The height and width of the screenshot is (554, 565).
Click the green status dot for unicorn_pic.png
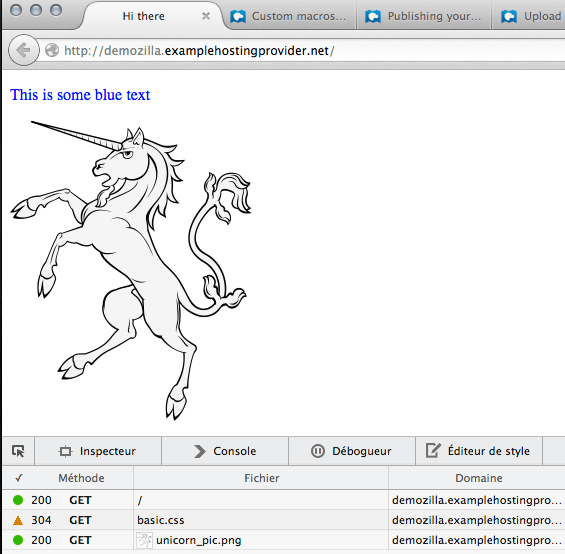(x=18, y=540)
